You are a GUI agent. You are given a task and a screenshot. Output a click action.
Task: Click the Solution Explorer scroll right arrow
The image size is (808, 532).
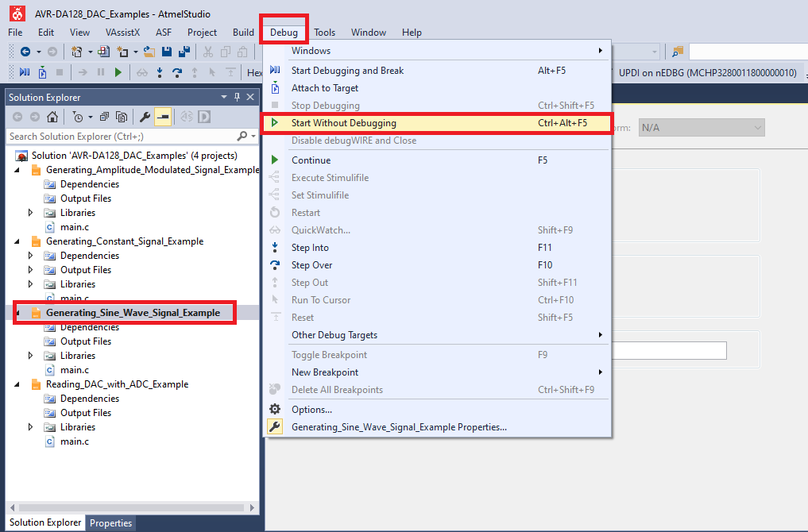coord(252,508)
